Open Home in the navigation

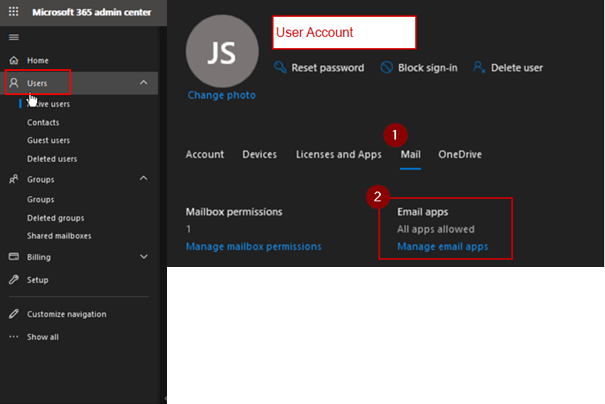point(38,61)
